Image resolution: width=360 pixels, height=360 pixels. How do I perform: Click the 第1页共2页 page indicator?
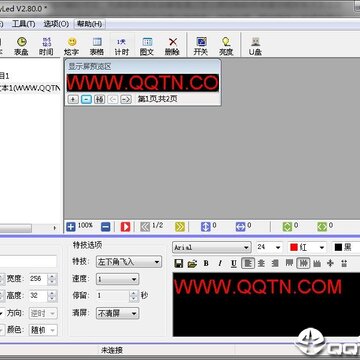coord(158,99)
